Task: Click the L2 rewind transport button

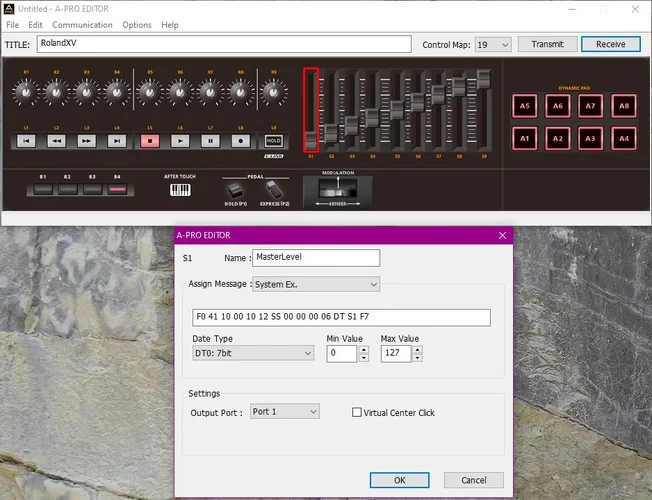Action: click(56, 141)
